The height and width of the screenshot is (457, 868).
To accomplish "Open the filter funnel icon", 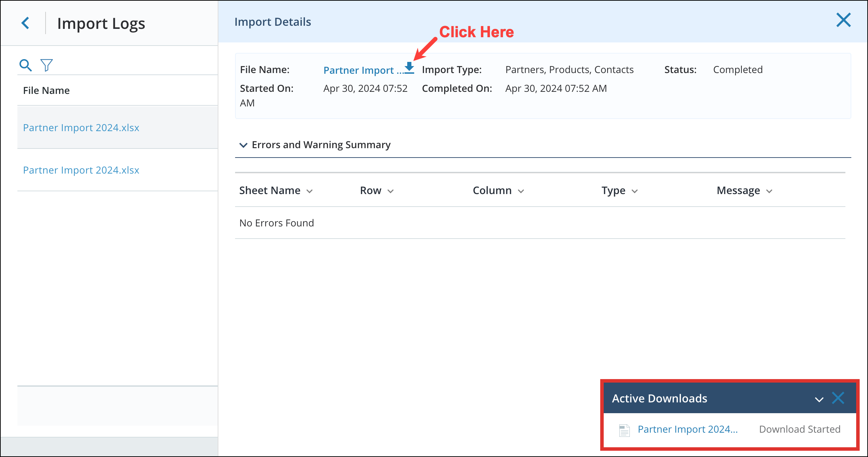I will [47, 65].
